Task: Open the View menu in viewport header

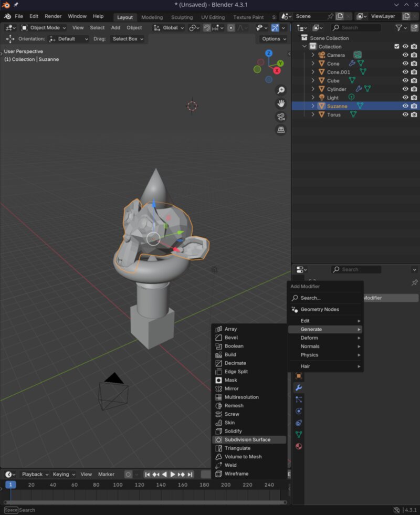Action: point(78,28)
